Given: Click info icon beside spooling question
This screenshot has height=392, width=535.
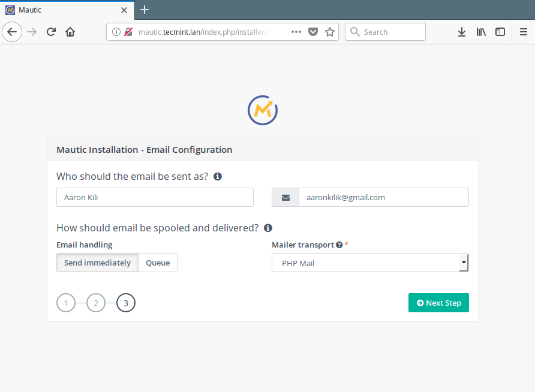Looking at the screenshot, I should 268,228.
